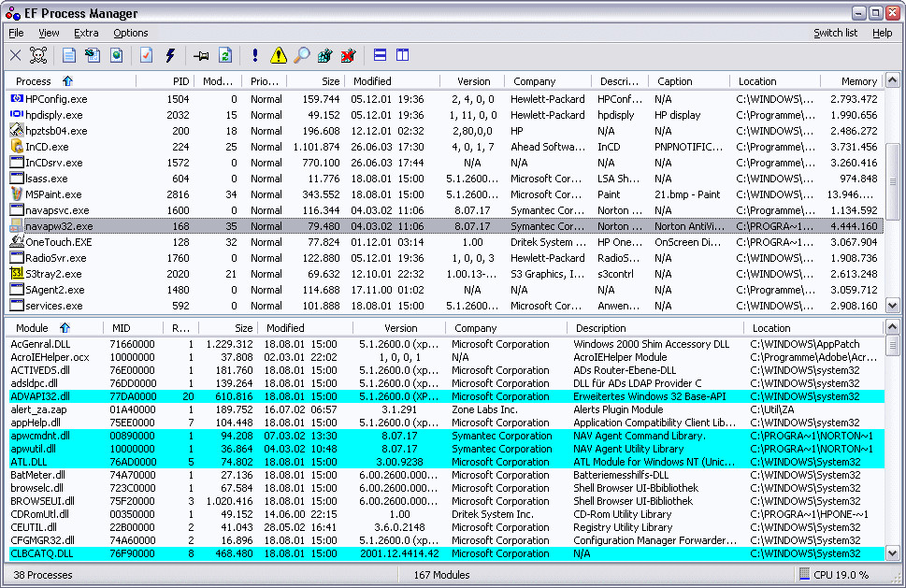Sort processes by Company column header
This screenshot has width=906, height=588.
pos(547,81)
